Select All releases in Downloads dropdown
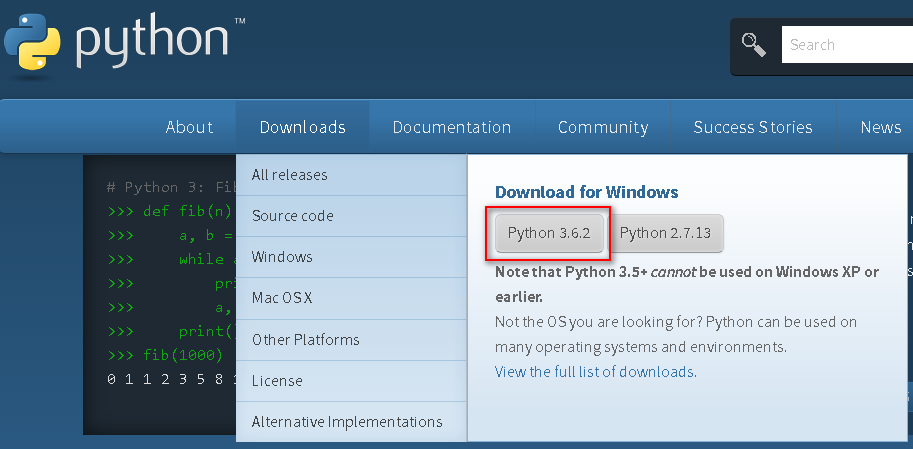913x449 pixels. point(351,175)
